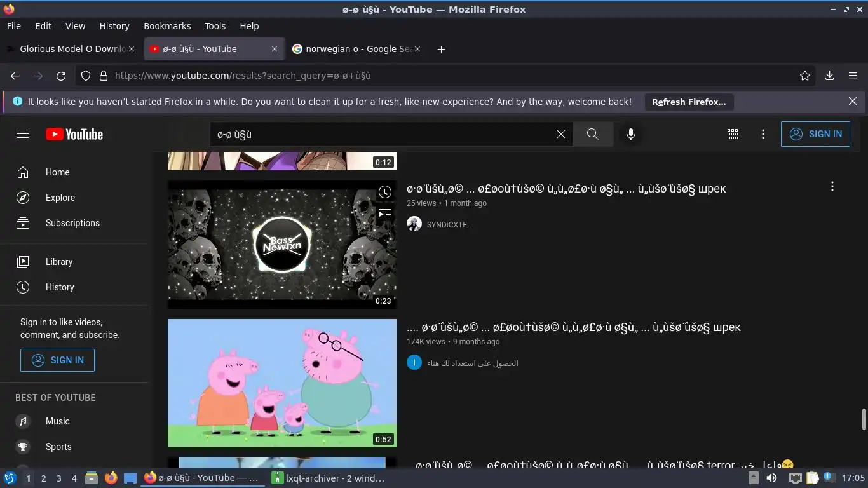Click the network tray icon
The height and width of the screenshot is (488, 868).
click(x=795, y=478)
